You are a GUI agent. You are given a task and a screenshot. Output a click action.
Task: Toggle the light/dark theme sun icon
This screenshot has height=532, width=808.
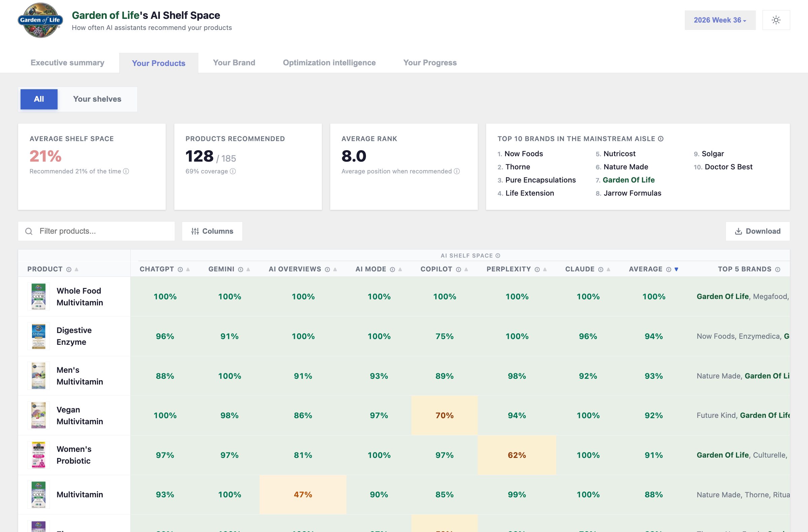pyautogui.click(x=776, y=20)
